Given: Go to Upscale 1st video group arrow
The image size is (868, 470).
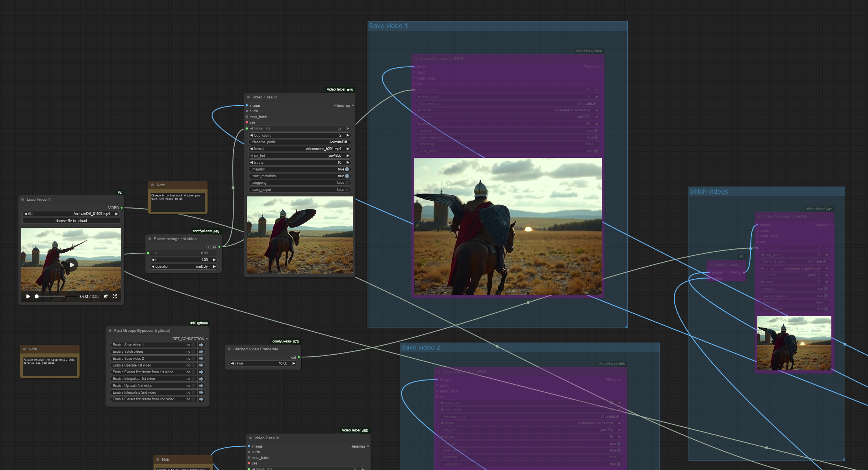Looking at the screenshot, I should point(201,365).
